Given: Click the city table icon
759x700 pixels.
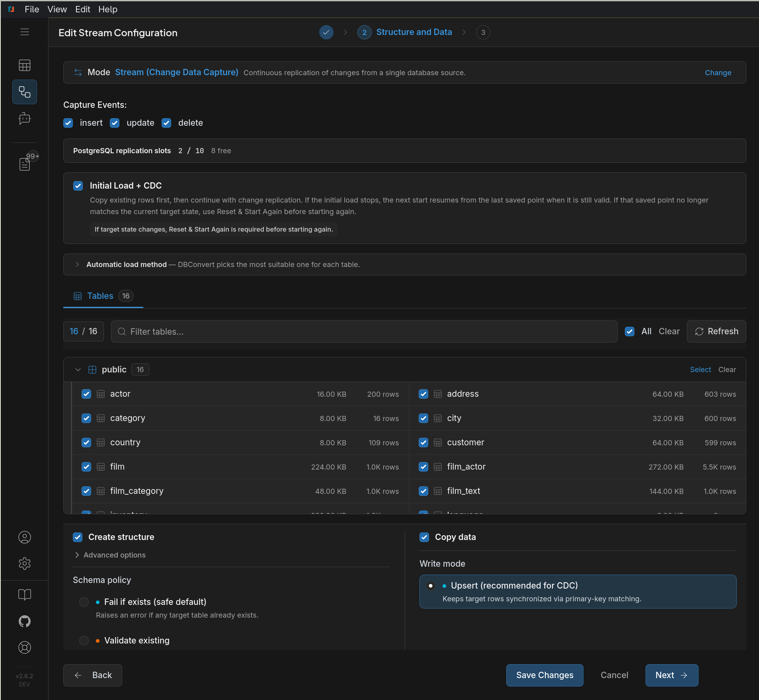Looking at the screenshot, I should [x=438, y=418].
